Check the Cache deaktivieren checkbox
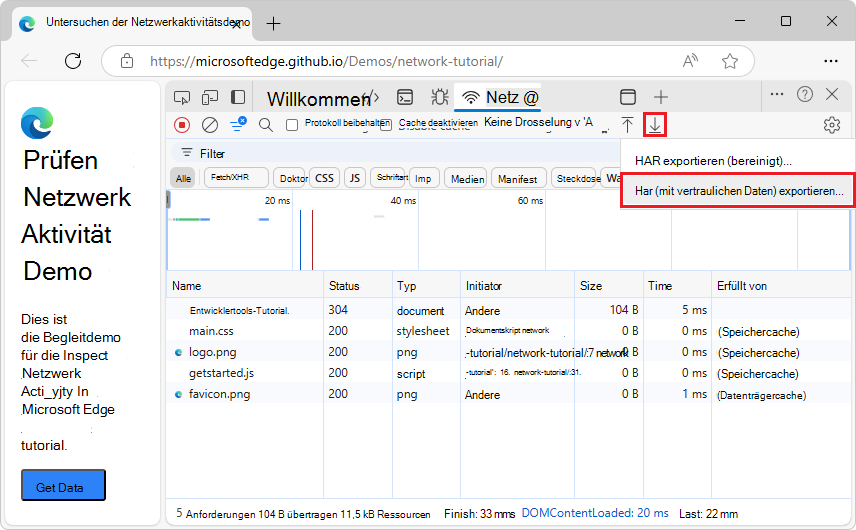Image resolution: width=856 pixels, height=530 pixels. pos(386,125)
